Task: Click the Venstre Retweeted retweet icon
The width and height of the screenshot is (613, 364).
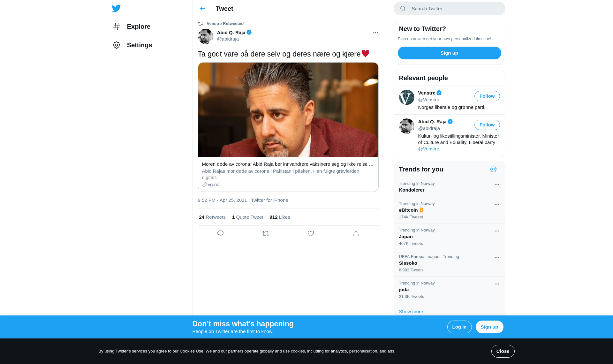Action: 201,24
